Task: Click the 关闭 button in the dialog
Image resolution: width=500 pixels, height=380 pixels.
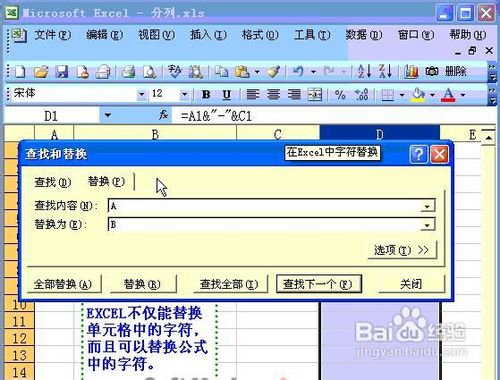Action: (x=411, y=284)
